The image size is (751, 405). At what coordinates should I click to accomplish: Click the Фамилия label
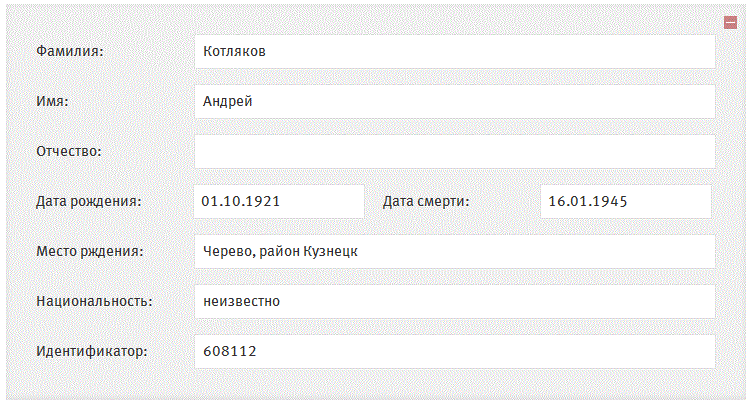click(x=70, y=51)
